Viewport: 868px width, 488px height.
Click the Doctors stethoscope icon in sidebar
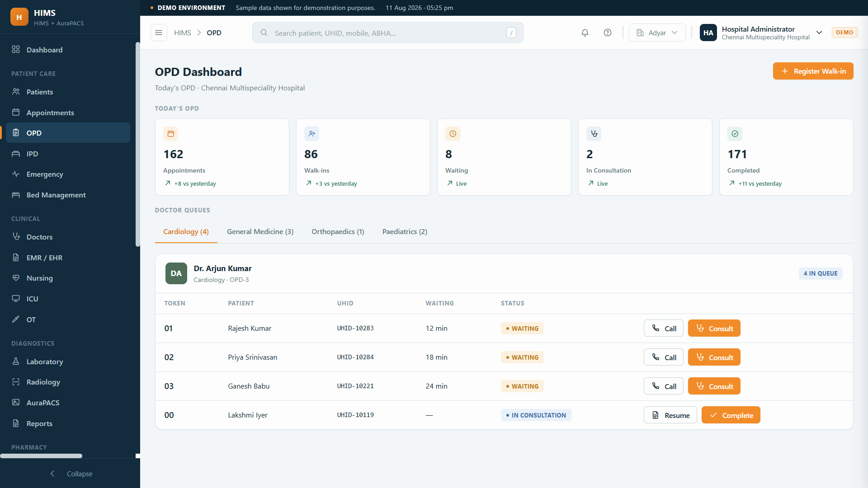tap(16, 236)
